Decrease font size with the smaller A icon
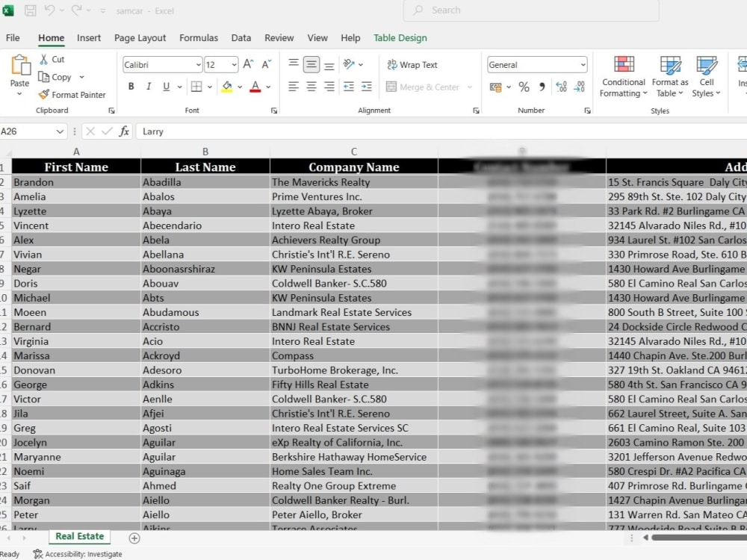The image size is (747, 560). point(267,64)
